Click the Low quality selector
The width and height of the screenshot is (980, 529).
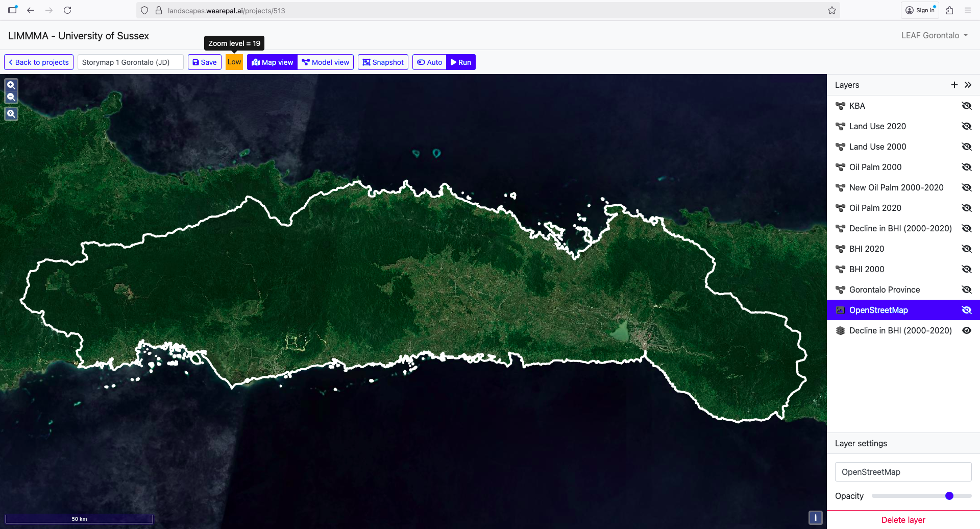coord(234,62)
